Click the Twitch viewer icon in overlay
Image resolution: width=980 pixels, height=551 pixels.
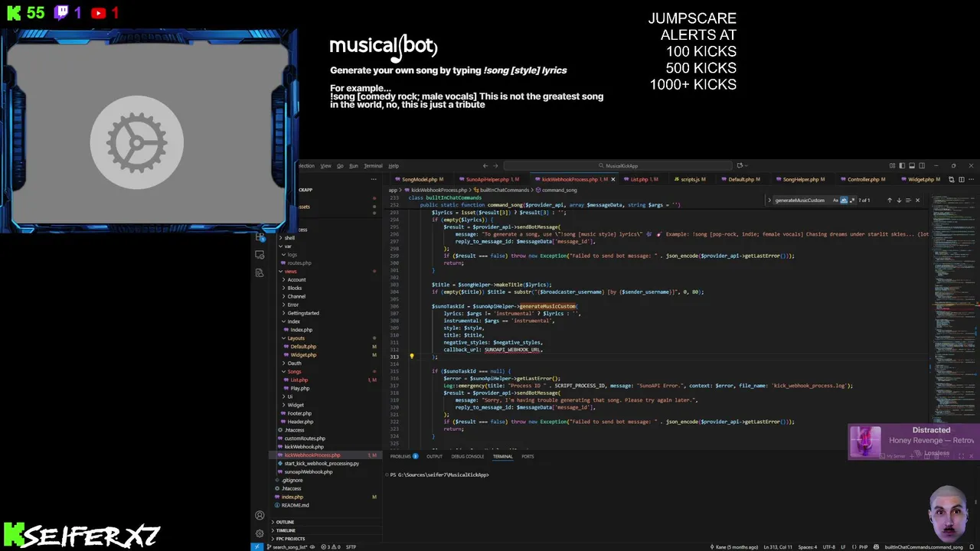click(x=61, y=13)
